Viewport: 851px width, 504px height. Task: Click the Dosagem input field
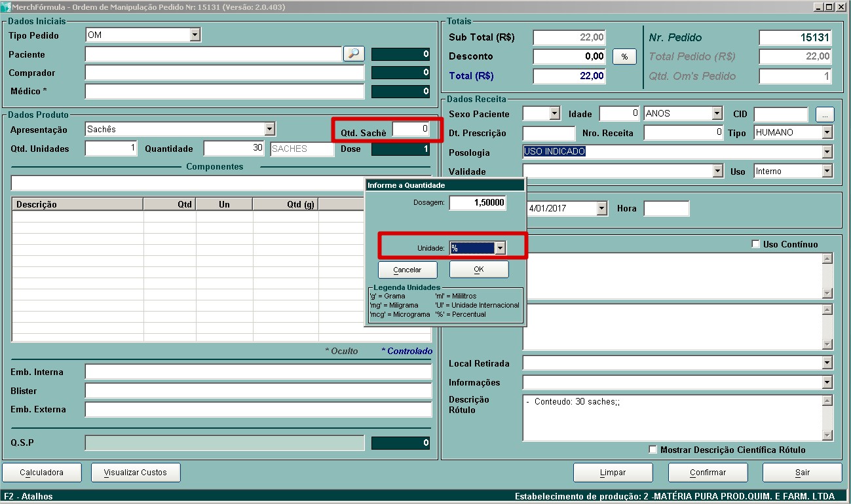click(x=478, y=203)
